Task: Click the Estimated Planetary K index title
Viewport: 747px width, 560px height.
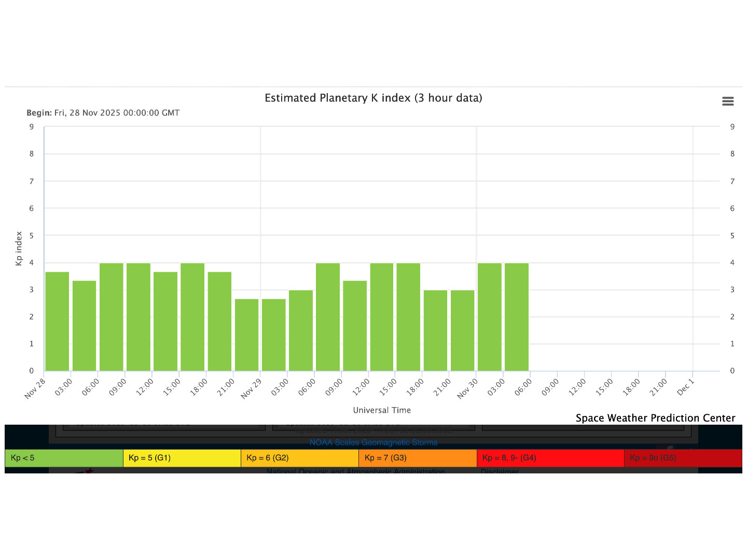Action: 373,98
